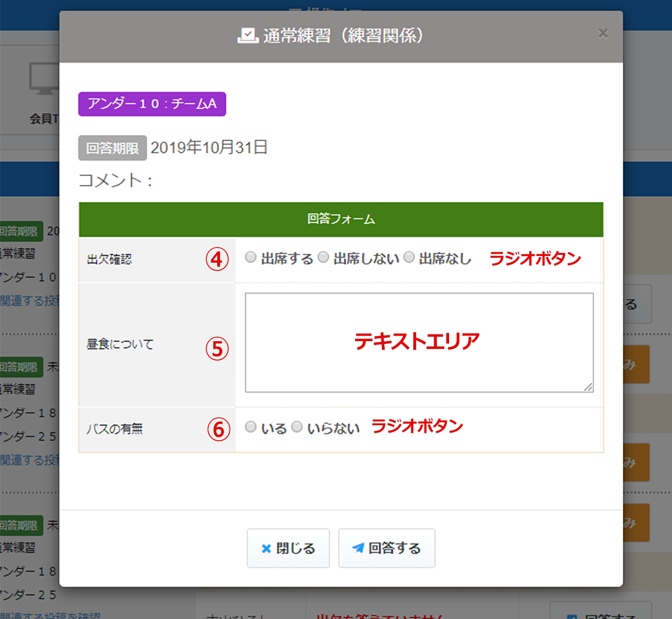Choose the 出席しない attendance option

point(323,257)
